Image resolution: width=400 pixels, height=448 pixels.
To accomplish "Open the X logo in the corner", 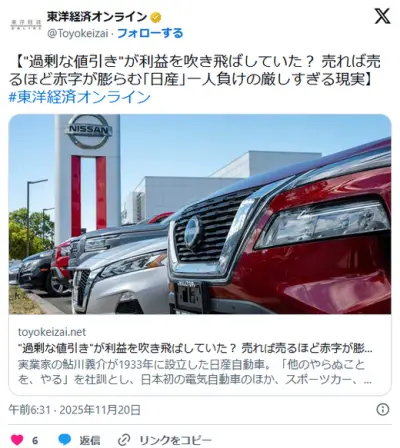I will 382,16.
